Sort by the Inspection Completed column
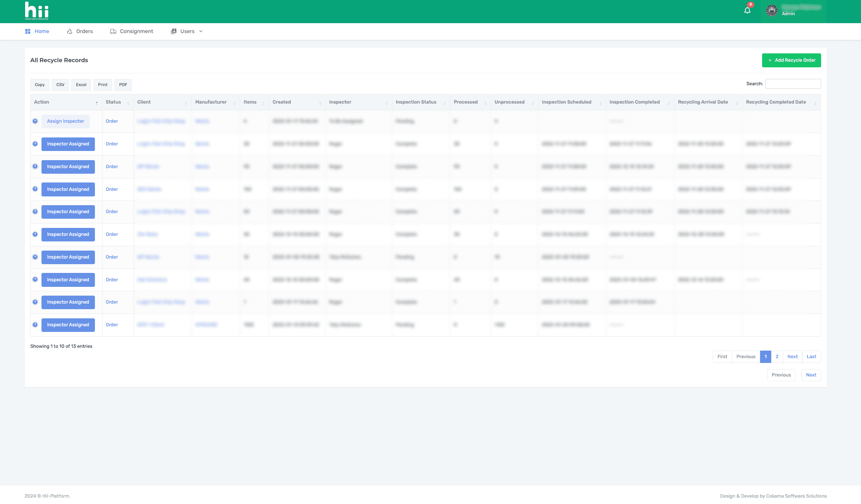Screen dimensions: 861x504 640,102
